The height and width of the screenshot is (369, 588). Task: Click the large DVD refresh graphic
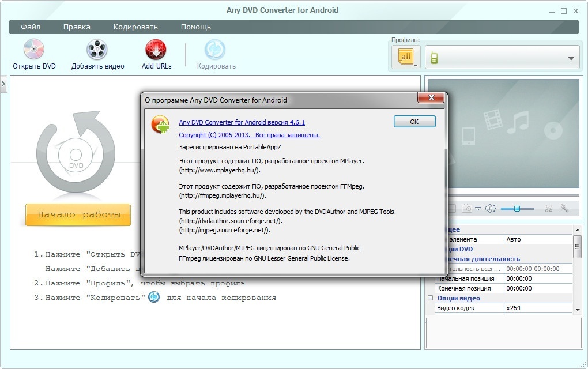pyautogui.click(x=76, y=152)
